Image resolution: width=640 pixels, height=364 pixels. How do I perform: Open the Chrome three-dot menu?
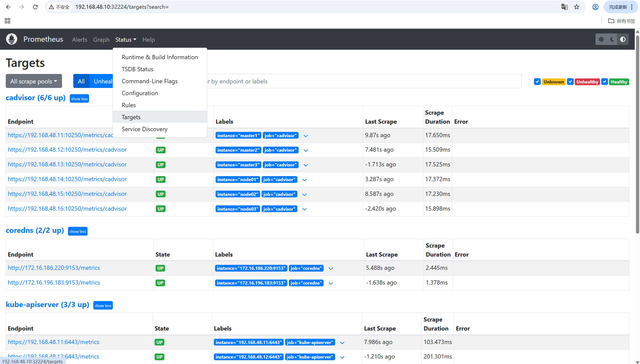(x=632, y=7)
